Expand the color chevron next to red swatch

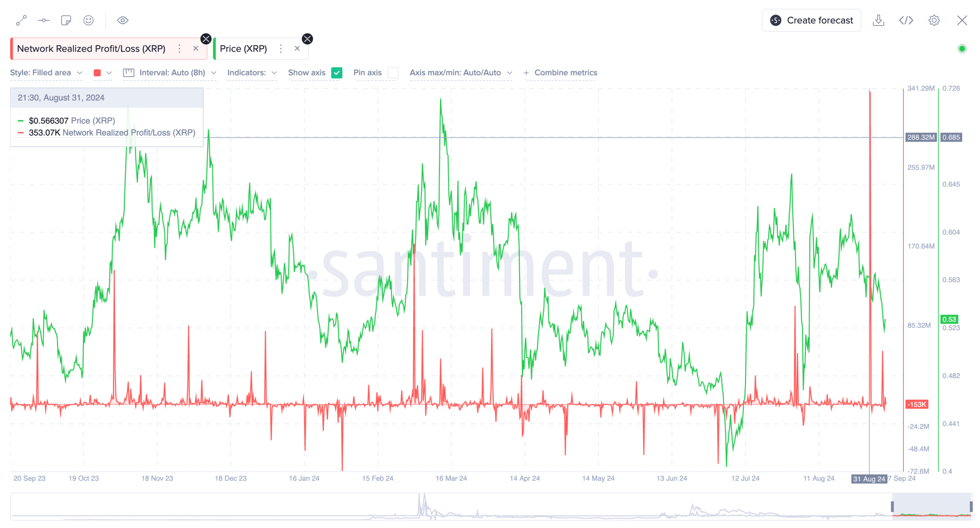(x=109, y=73)
